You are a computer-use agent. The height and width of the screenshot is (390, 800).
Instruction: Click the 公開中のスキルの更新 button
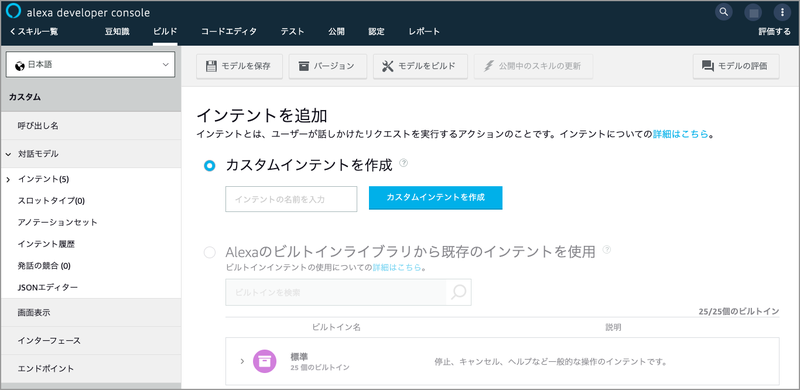click(x=534, y=66)
